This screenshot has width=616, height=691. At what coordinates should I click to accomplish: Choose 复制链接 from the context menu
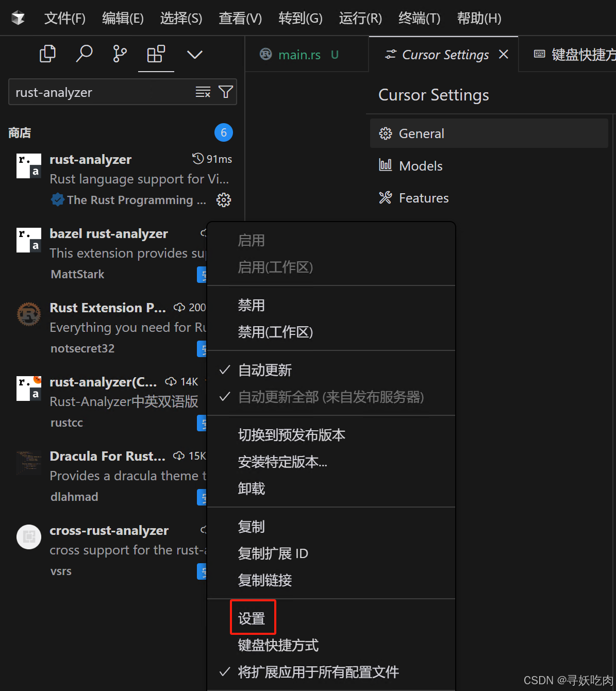click(x=331, y=580)
